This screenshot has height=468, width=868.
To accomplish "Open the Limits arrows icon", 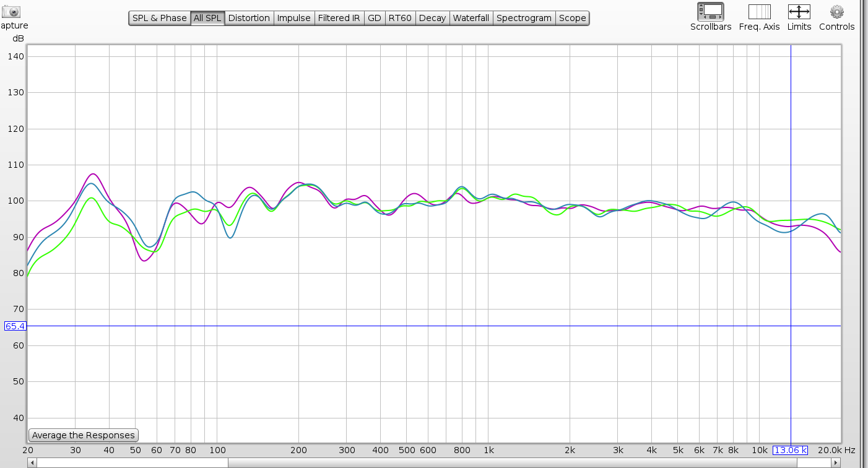I will tap(799, 11).
